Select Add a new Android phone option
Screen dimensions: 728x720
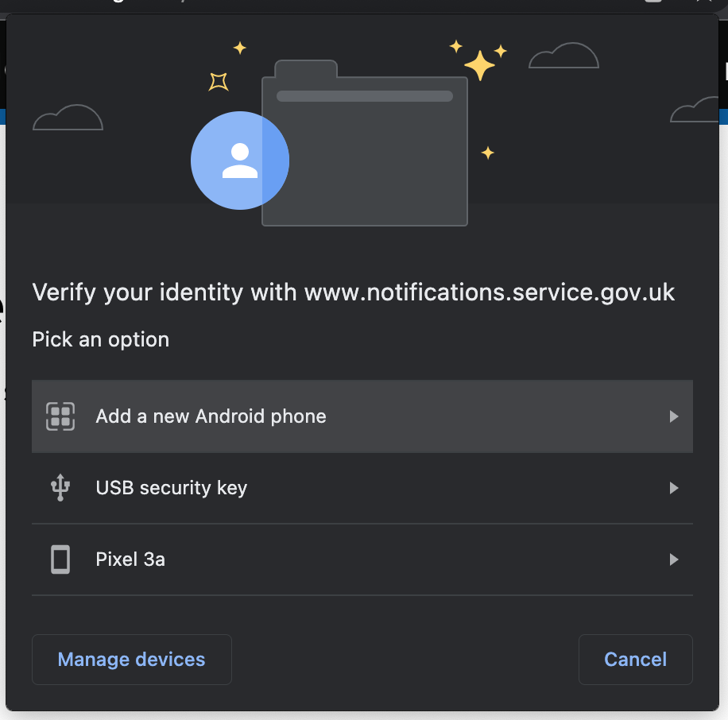[x=362, y=416]
